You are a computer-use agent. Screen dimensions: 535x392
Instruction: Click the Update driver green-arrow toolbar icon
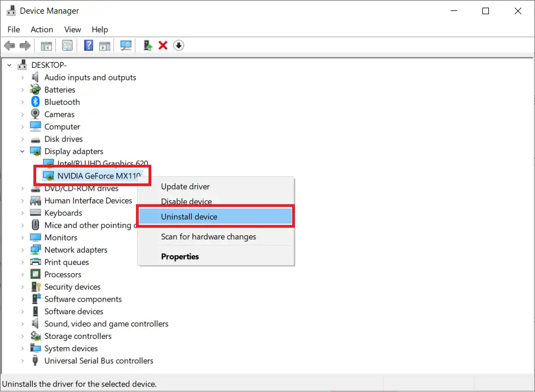(147, 45)
